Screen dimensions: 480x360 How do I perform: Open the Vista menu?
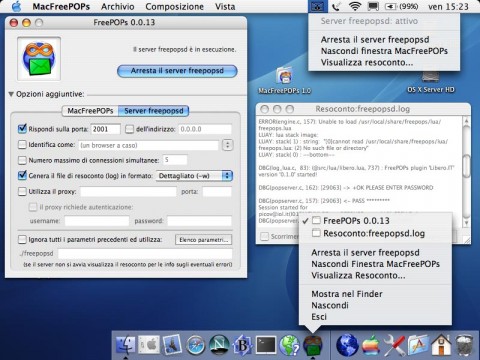tap(225, 7)
